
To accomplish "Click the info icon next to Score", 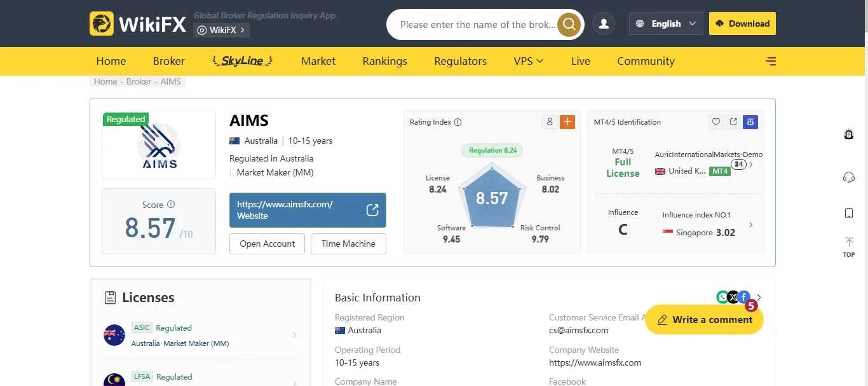I will [170, 205].
